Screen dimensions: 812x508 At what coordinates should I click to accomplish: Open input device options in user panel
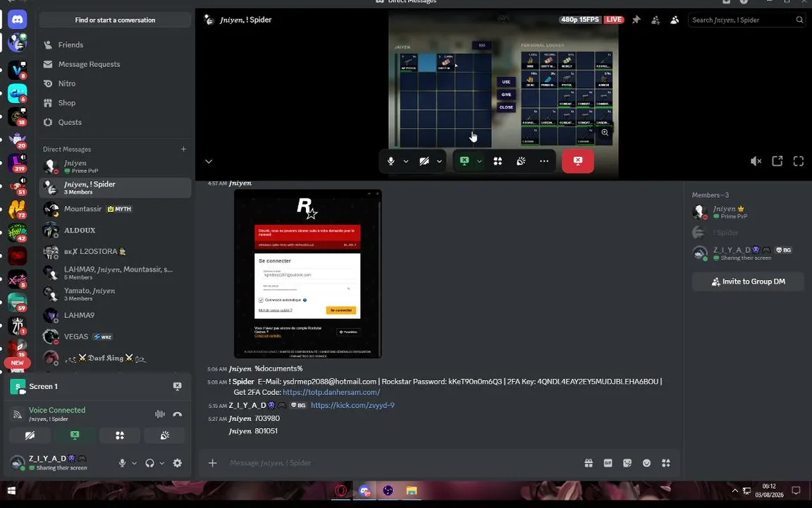[x=134, y=463]
